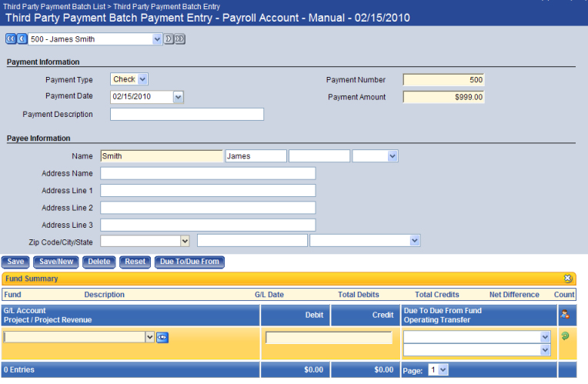Open the Page number dropdown
The height and width of the screenshot is (384, 588).
click(443, 370)
